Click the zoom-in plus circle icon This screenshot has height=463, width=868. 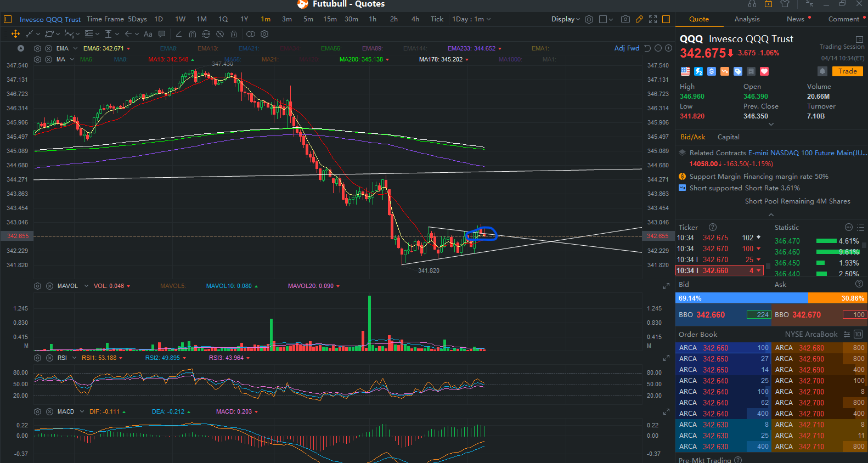pyautogui.click(x=668, y=48)
